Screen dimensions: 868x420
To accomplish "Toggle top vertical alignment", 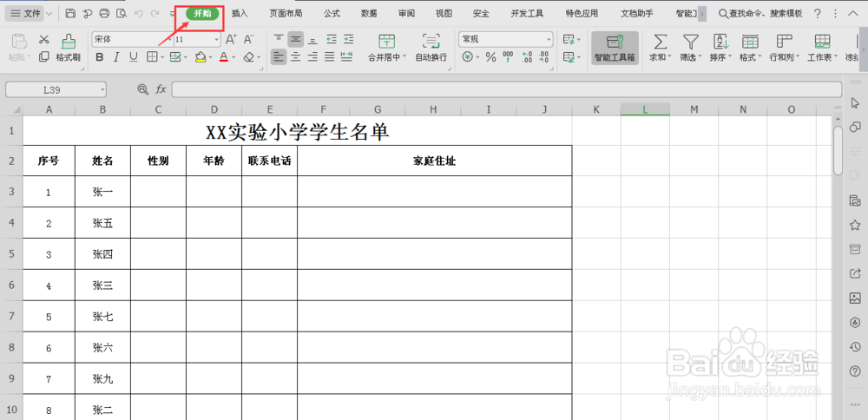I will coord(279,39).
